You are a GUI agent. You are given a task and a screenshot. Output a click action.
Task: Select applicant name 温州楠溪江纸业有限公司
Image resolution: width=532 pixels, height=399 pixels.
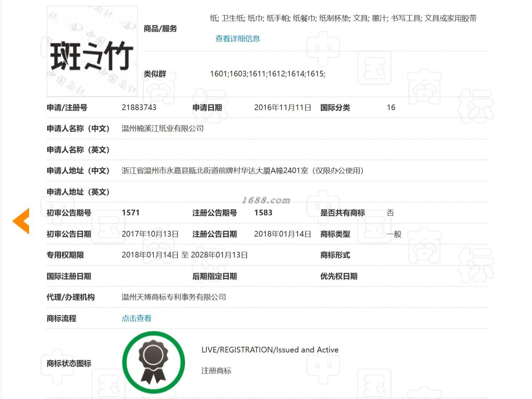tap(163, 128)
